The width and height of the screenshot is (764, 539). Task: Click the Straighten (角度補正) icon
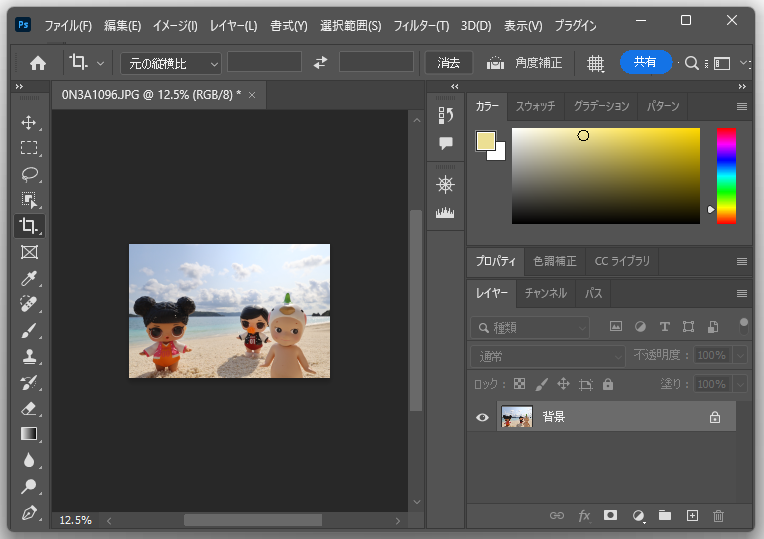click(495, 63)
